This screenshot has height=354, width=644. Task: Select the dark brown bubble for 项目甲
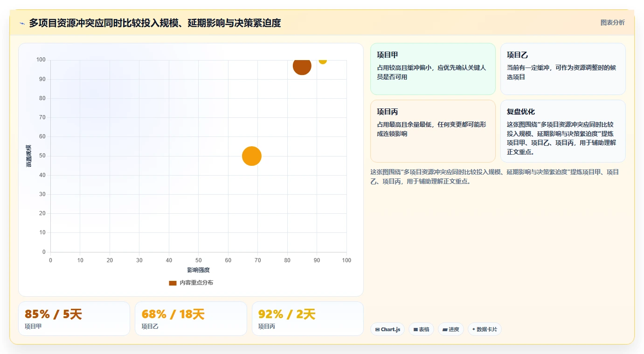tap(302, 66)
